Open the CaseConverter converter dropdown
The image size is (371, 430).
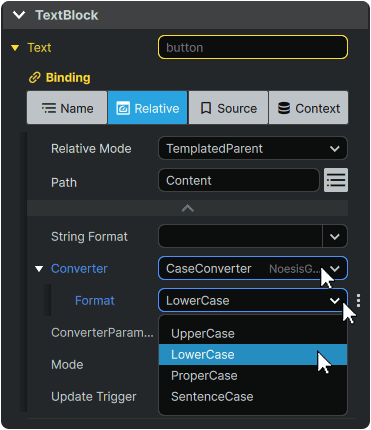253,268
